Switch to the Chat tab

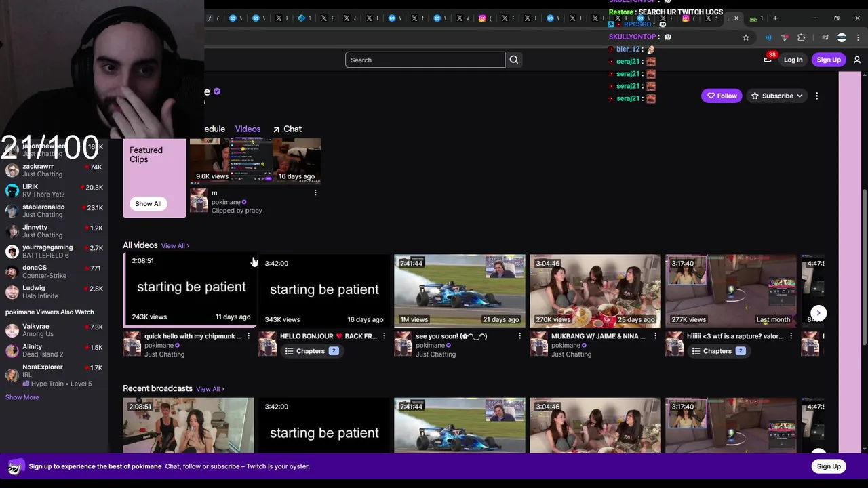pyautogui.click(x=288, y=129)
